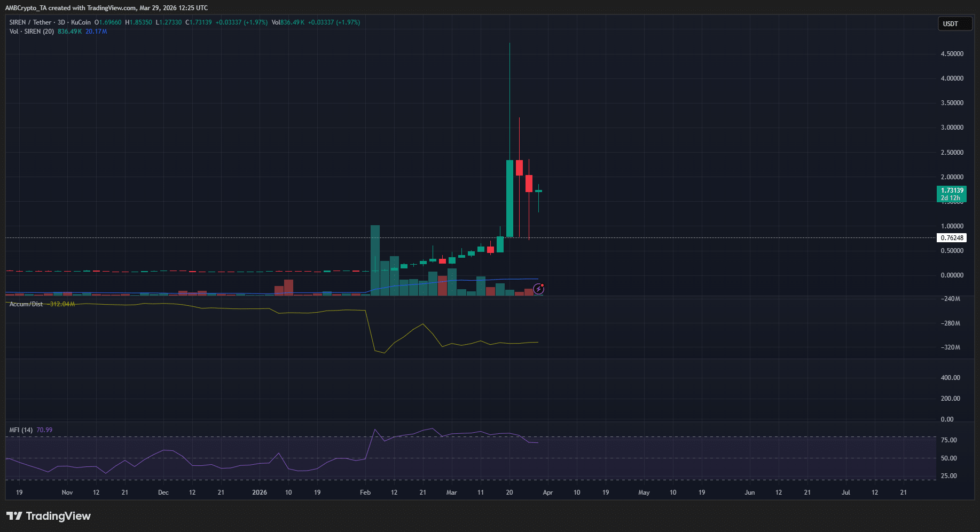Select the Accum/Dist indicator label
This screenshot has height=532, width=980.
(26, 304)
